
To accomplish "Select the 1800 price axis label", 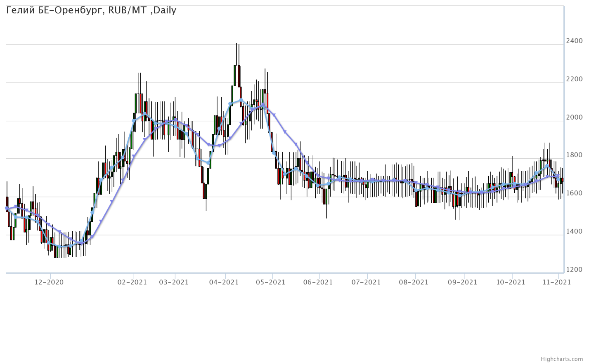I will 575,155.
